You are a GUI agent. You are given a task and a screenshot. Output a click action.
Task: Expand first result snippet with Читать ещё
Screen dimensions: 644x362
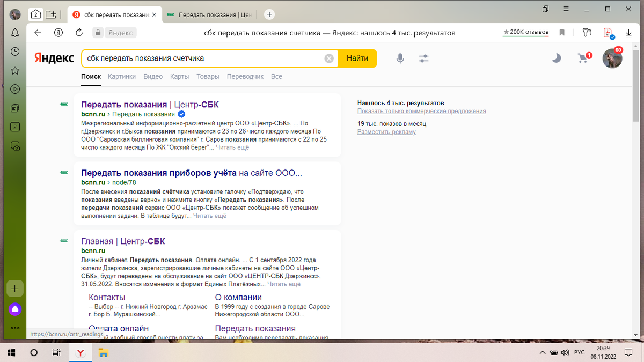[x=232, y=147]
